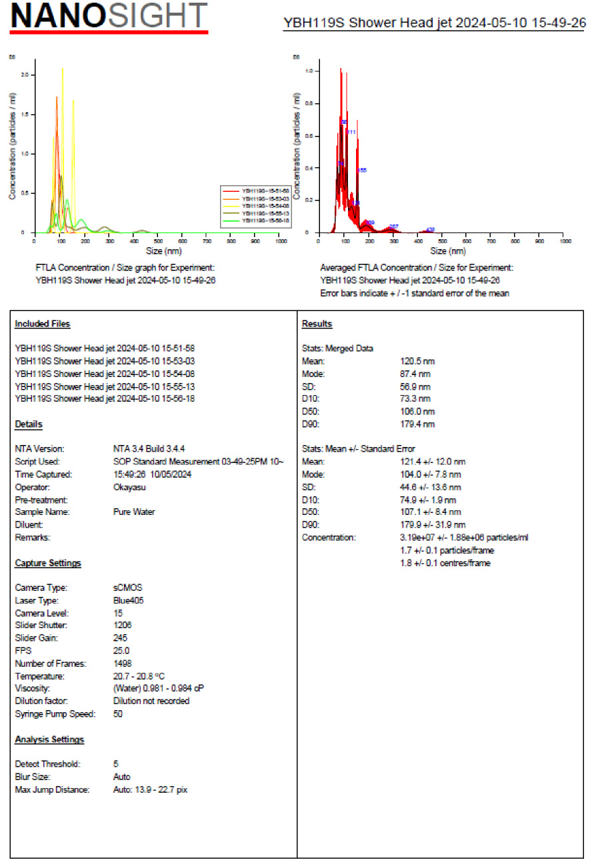594x868 pixels.
Task: Click the 'Analysis Settings' heading
Action: [x=49, y=739]
